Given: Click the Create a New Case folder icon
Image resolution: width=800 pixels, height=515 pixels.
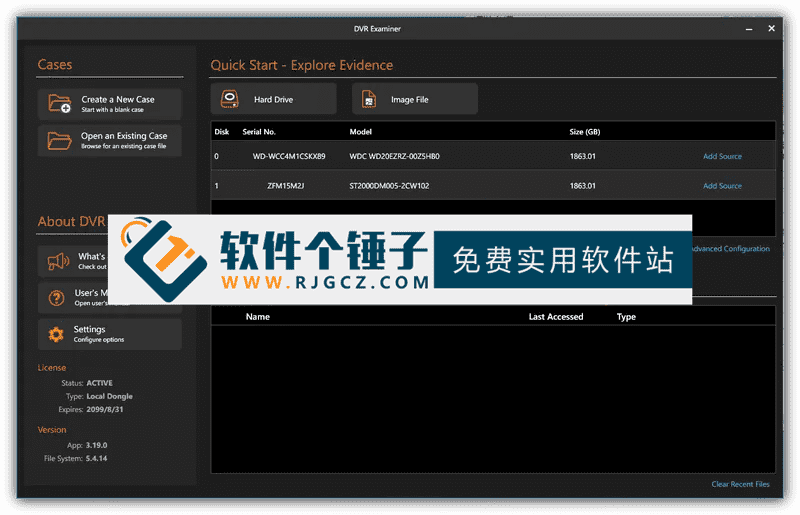Looking at the screenshot, I should 59,104.
